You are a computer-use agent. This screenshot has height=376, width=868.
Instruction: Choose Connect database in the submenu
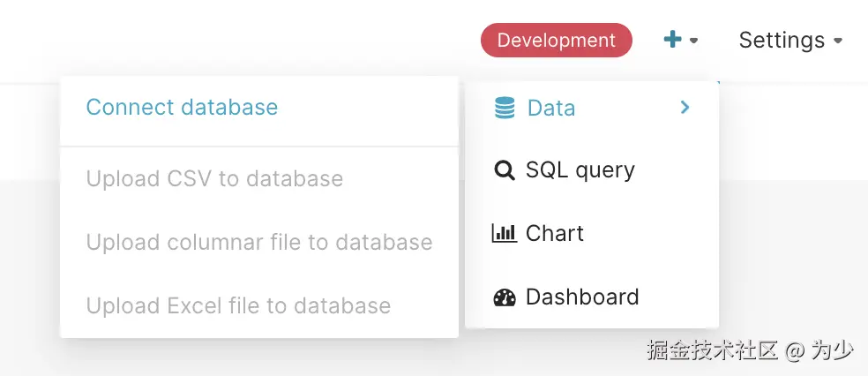click(182, 108)
